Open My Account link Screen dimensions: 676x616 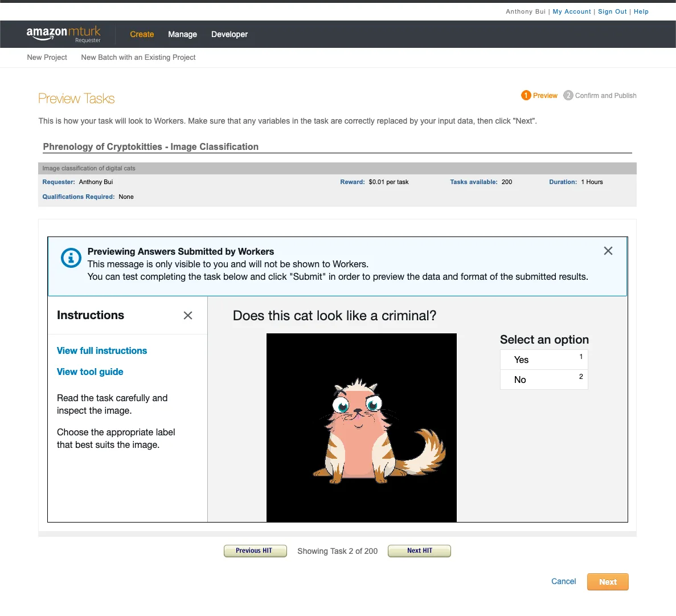[572, 11]
